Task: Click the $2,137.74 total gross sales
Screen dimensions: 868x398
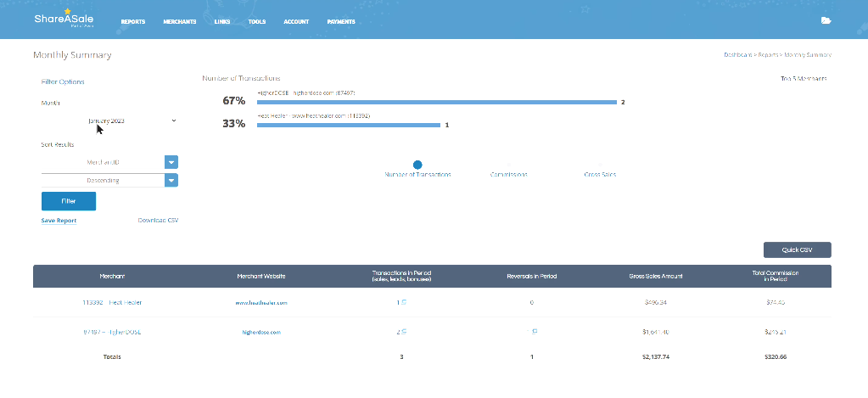Action: [x=655, y=357]
